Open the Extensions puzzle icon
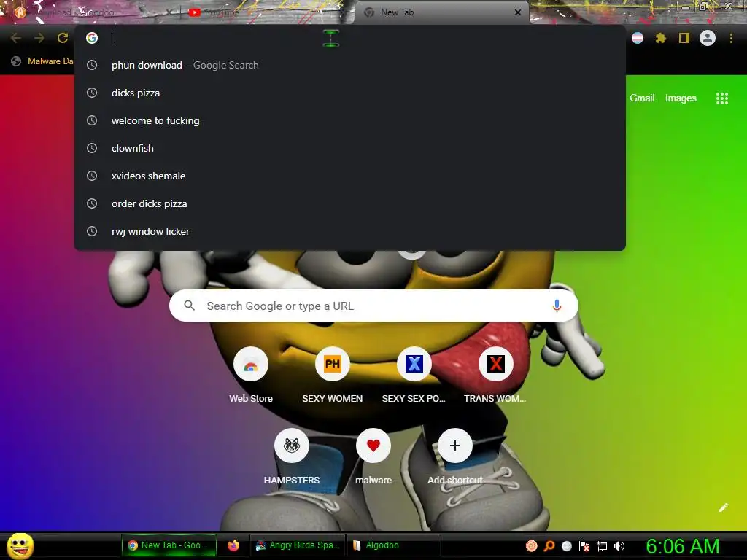Screen dimensions: 747x560 pyautogui.click(x=660, y=38)
